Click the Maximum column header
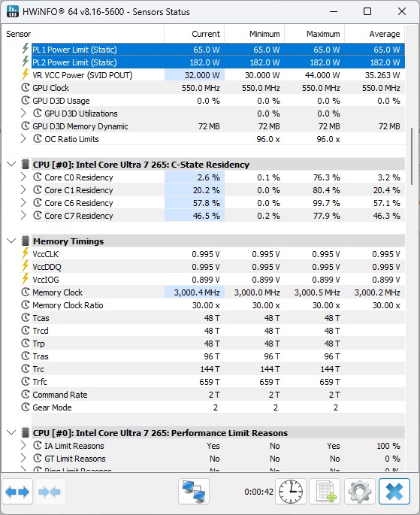The width and height of the screenshot is (420, 515). click(314, 34)
